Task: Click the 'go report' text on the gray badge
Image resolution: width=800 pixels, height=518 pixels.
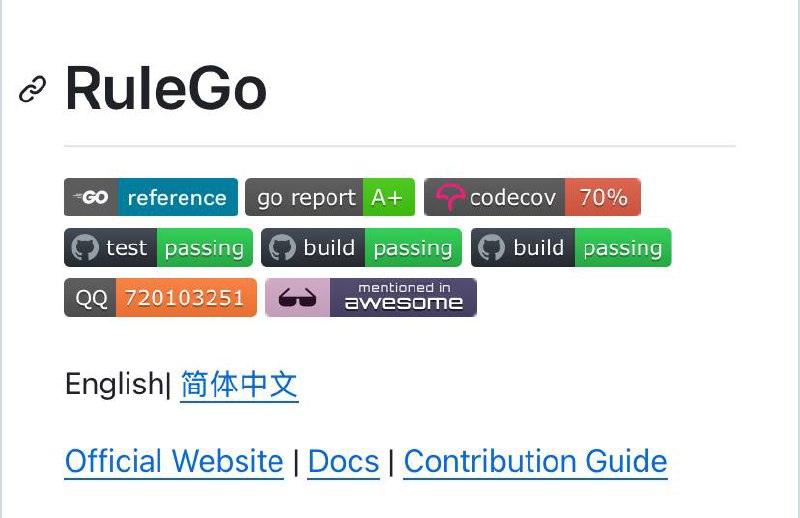Action: pyautogui.click(x=306, y=198)
